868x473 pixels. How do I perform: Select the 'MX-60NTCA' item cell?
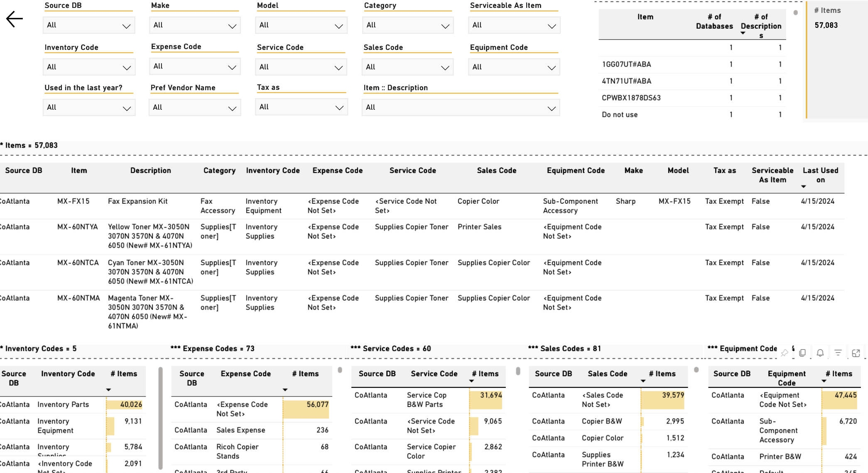point(78,263)
